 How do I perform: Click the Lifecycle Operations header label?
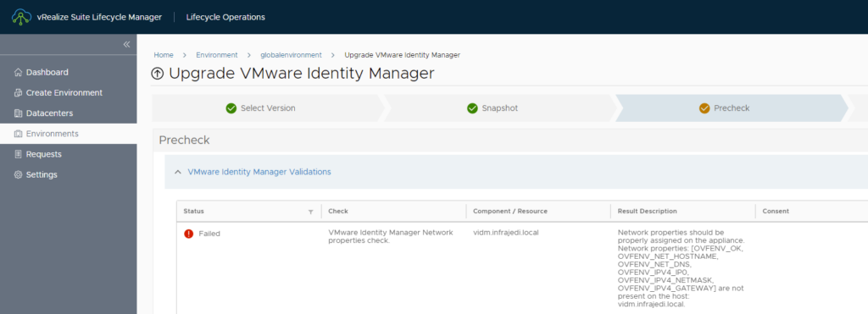tap(225, 17)
